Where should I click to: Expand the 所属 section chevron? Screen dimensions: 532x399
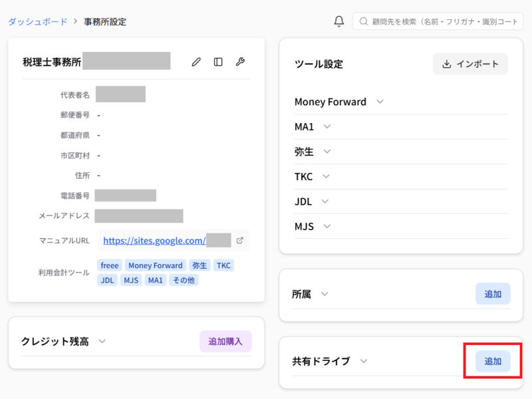[325, 294]
